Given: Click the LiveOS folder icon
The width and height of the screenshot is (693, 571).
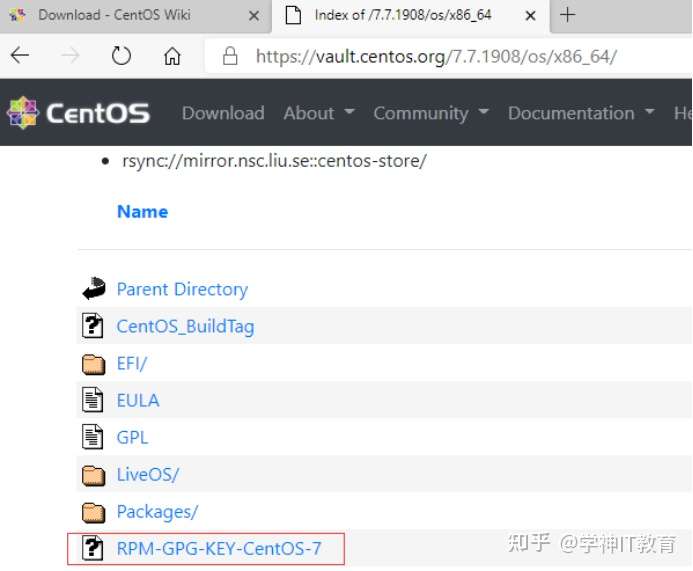Looking at the screenshot, I should pos(94,475).
